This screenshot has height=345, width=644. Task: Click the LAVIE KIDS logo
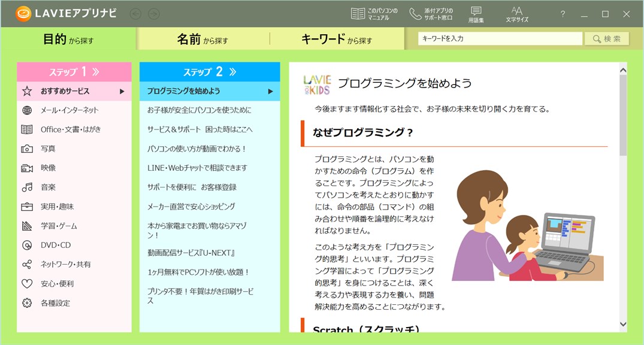coord(317,85)
